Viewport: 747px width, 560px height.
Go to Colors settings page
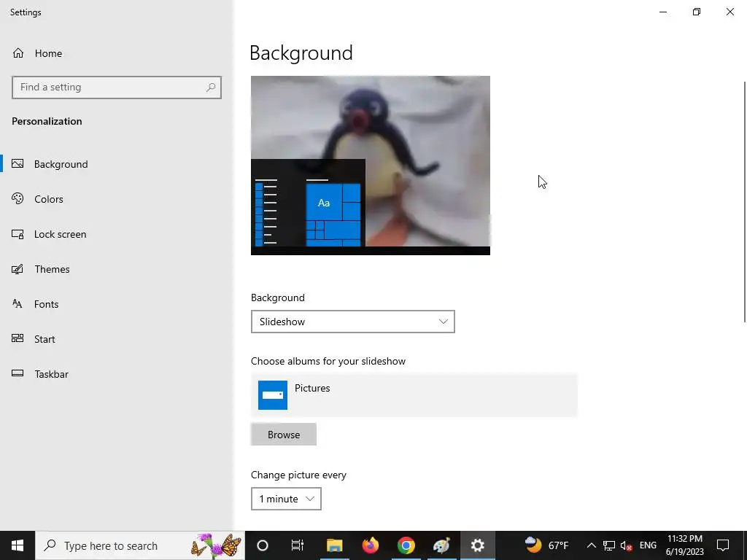pyautogui.click(x=117, y=199)
